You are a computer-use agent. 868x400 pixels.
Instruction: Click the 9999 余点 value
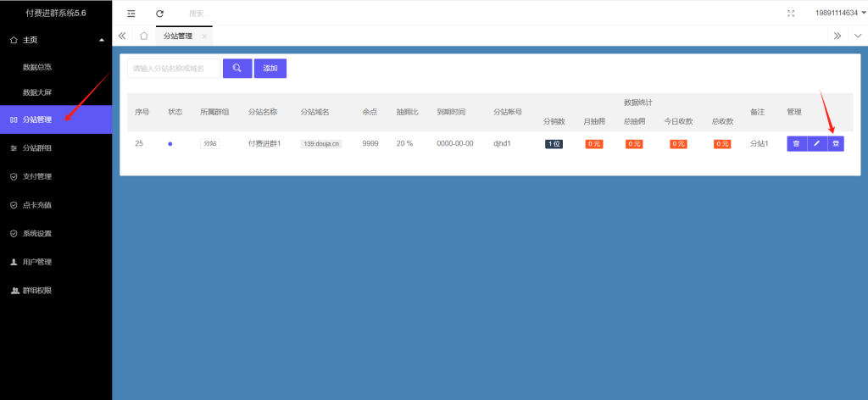[x=370, y=144]
